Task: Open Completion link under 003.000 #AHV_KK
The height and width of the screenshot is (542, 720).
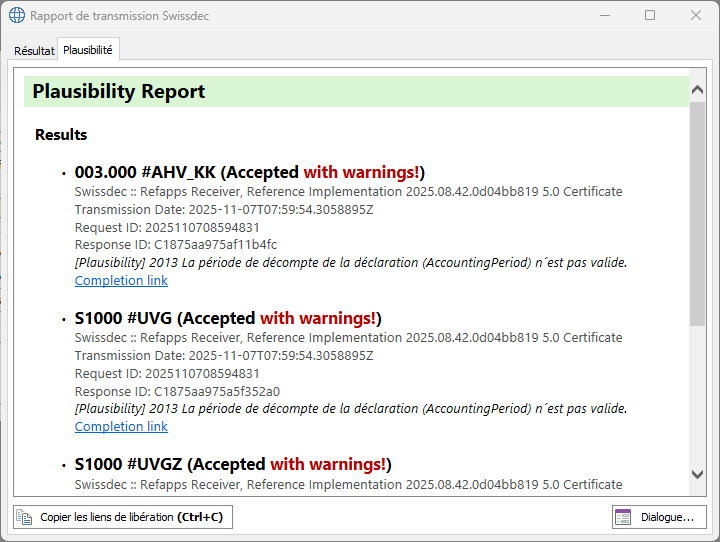Action: coord(121,281)
